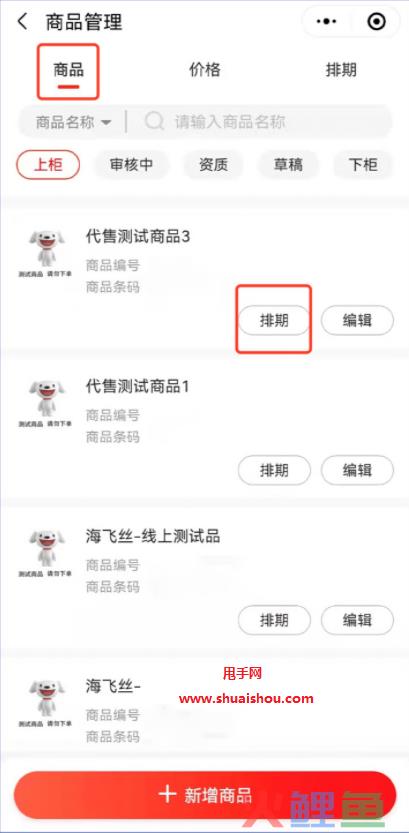Edit 代售测试商品1 via 编辑 button
Viewport: 409px width, 833px height.
(x=357, y=470)
